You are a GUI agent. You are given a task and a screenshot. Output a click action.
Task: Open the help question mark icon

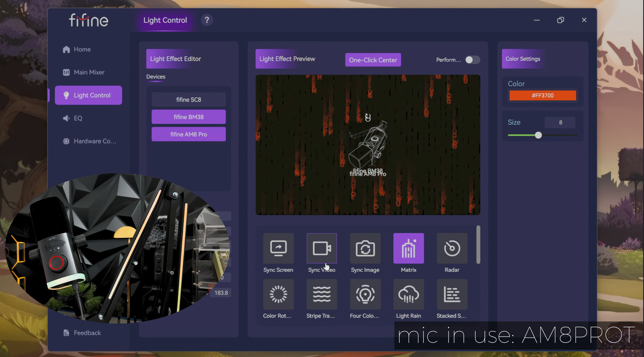pos(207,20)
